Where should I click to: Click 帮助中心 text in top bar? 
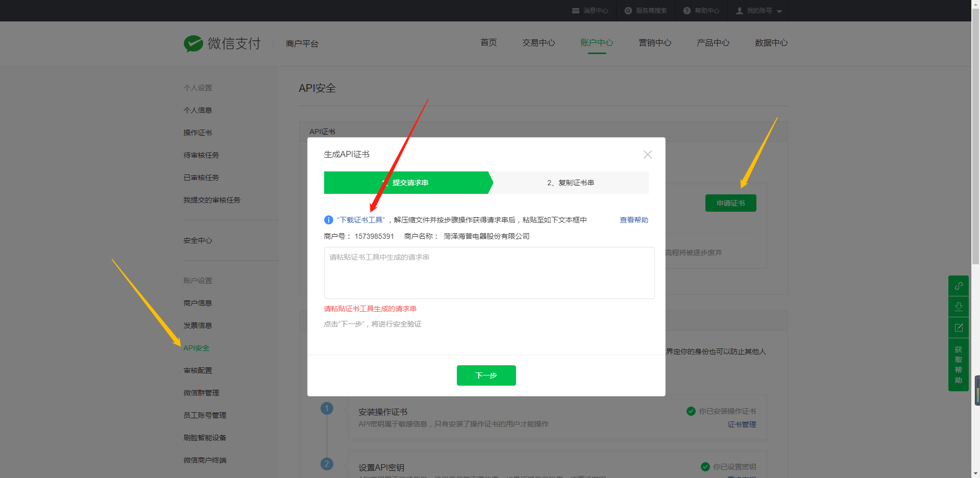pos(707,11)
